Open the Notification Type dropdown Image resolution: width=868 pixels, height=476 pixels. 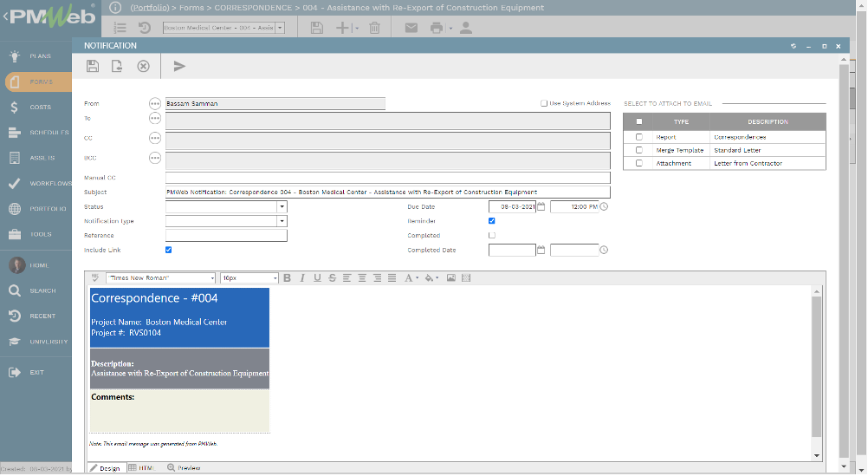pyautogui.click(x=282, y=221)
